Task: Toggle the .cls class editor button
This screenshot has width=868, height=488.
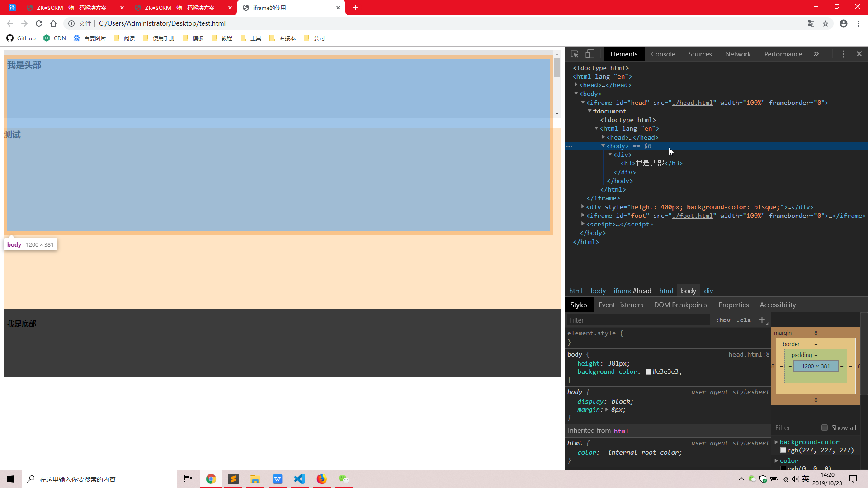Action: 744,320
